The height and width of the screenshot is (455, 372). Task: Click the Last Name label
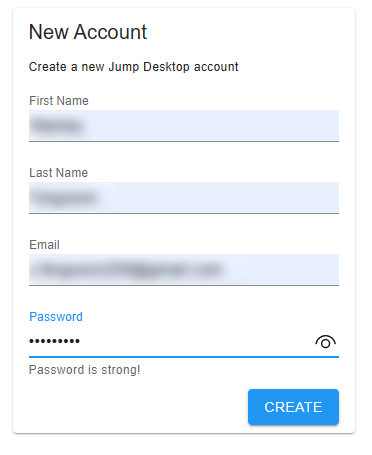58,173
